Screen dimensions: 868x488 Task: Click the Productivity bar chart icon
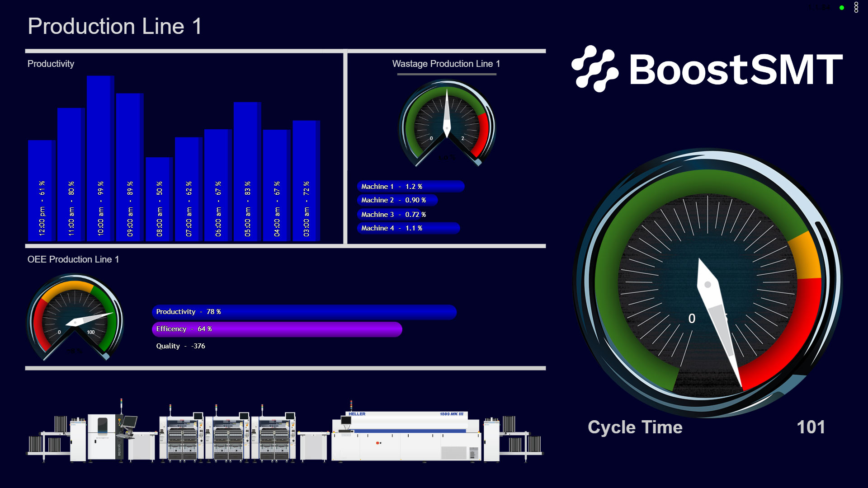point(179,149)
